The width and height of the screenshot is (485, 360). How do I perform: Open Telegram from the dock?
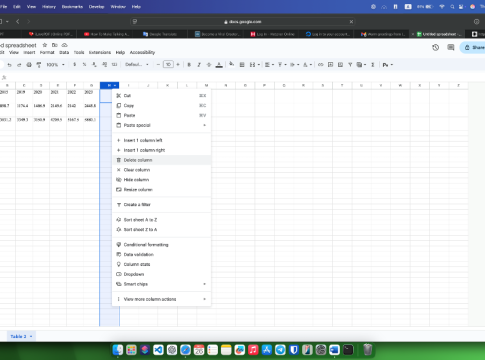(280, 350)
